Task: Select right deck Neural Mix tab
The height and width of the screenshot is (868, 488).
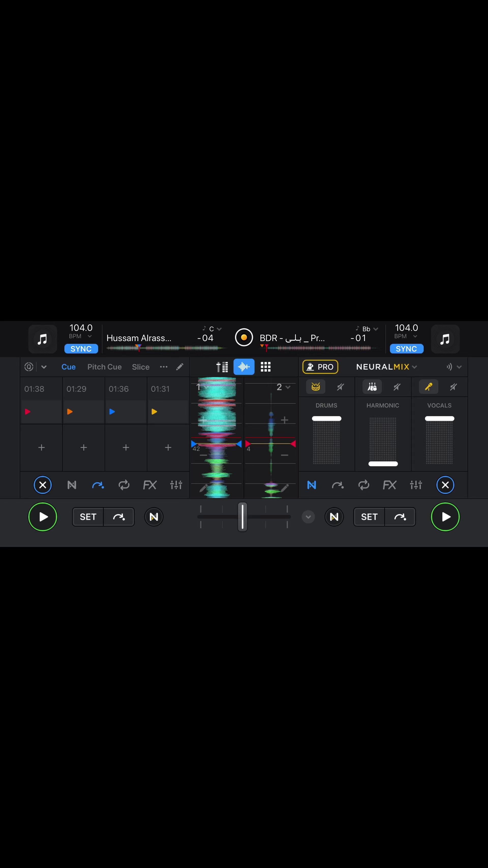Action: pyautogui.click(x=312, y=485)
